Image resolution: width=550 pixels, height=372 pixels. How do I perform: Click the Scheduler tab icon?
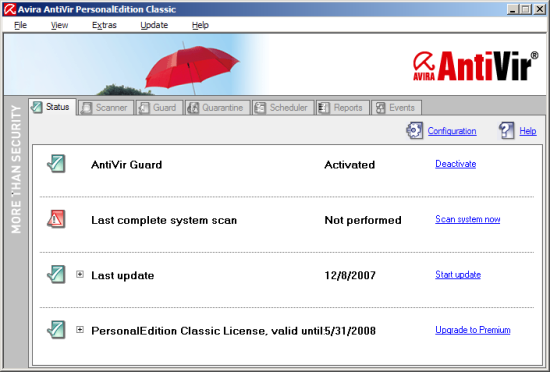coord(260,108)
